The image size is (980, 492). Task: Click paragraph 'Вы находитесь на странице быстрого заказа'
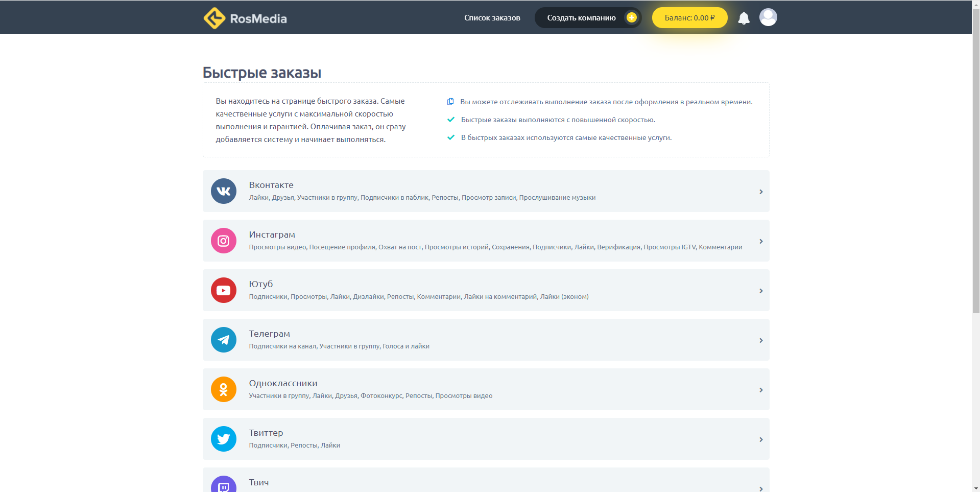pyautogui.click(x=310, y=120)
